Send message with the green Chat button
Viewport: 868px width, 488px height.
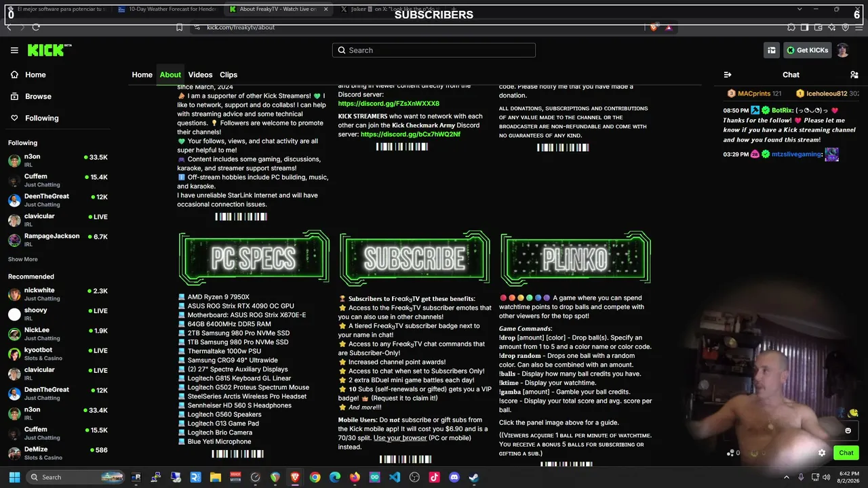(846, 453)
